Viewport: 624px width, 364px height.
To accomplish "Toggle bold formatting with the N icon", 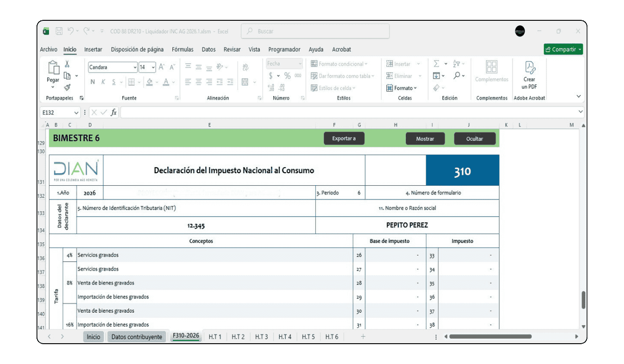I will (92, 82).
